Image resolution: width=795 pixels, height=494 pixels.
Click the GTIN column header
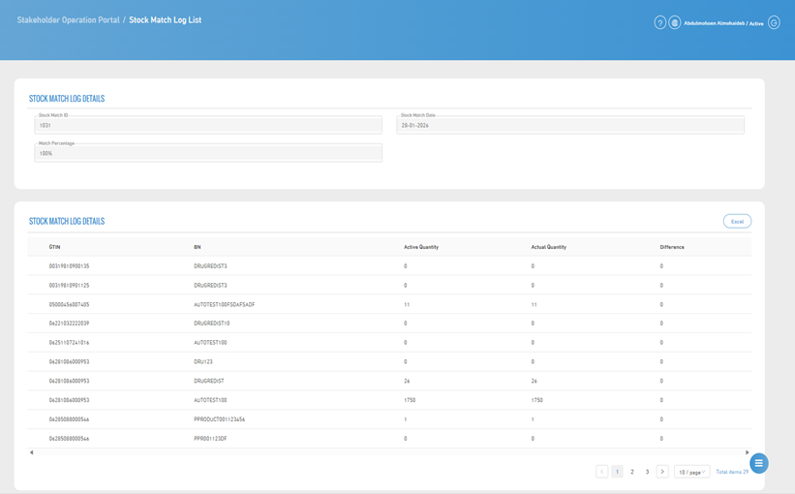[55, 246]
